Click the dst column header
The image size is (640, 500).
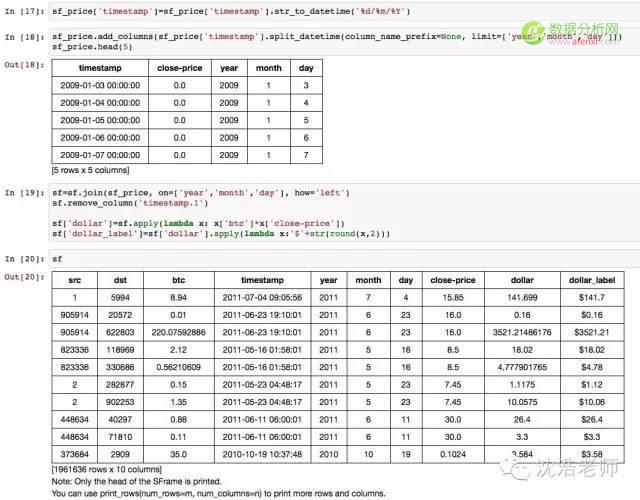pyautogui.click(x=120, y=280)
